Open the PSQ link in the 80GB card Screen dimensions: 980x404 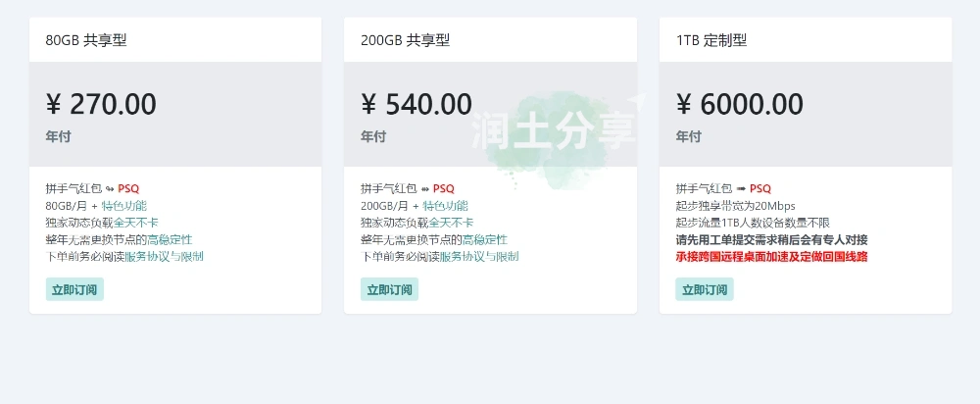coord(128,188)
